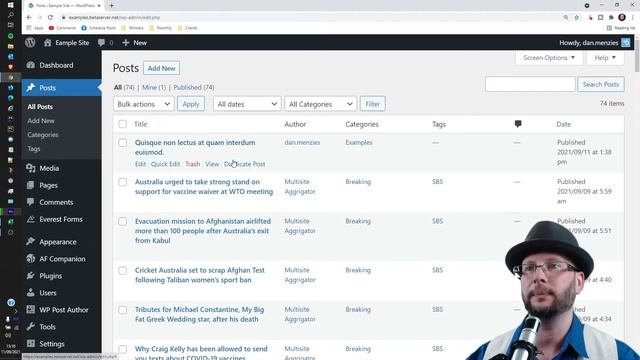
Task: Check the Evacuation mission to Afghanistan post
Action: click(122, 221)
